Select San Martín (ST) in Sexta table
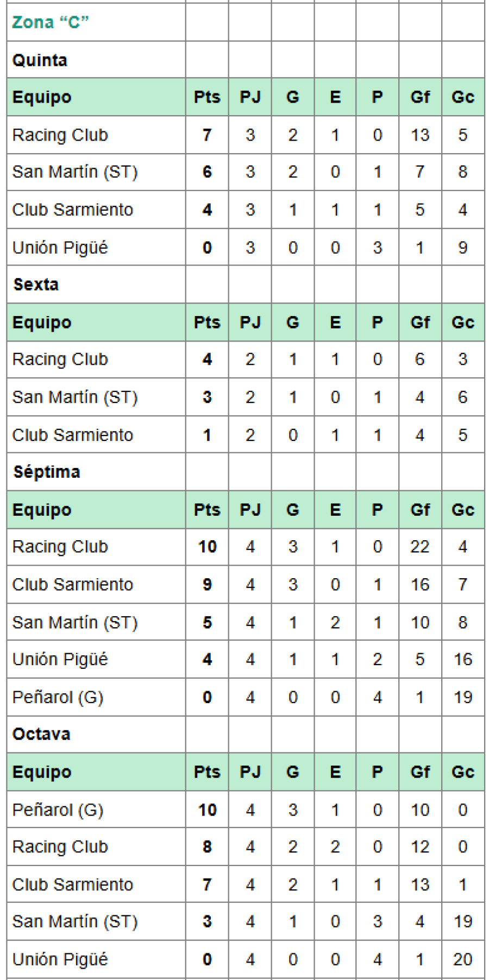Viewport: 489px width, 980px height. point(75,397)
